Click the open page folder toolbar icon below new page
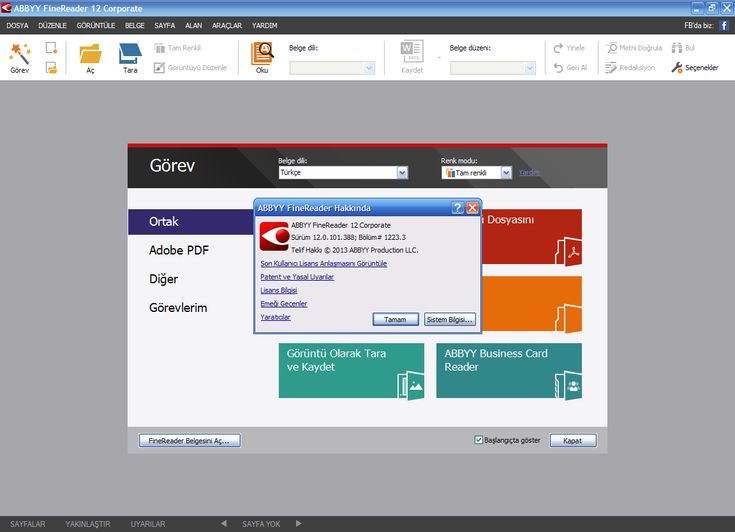 pos(51,68)
